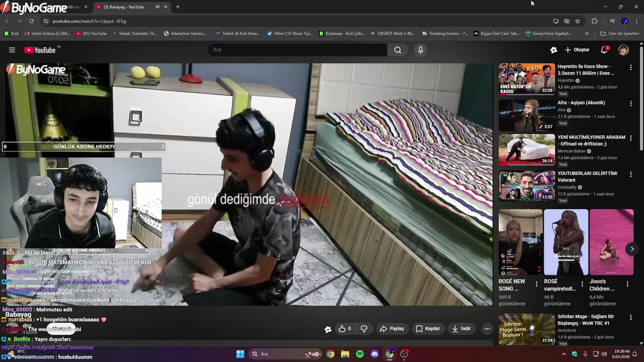644x362 pixels.
Task: Open OBS Studio from the taskbar
Action: (404, 354)
